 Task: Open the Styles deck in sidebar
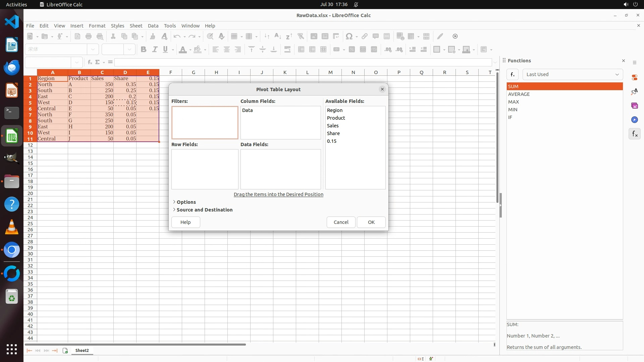pos(634,92)
